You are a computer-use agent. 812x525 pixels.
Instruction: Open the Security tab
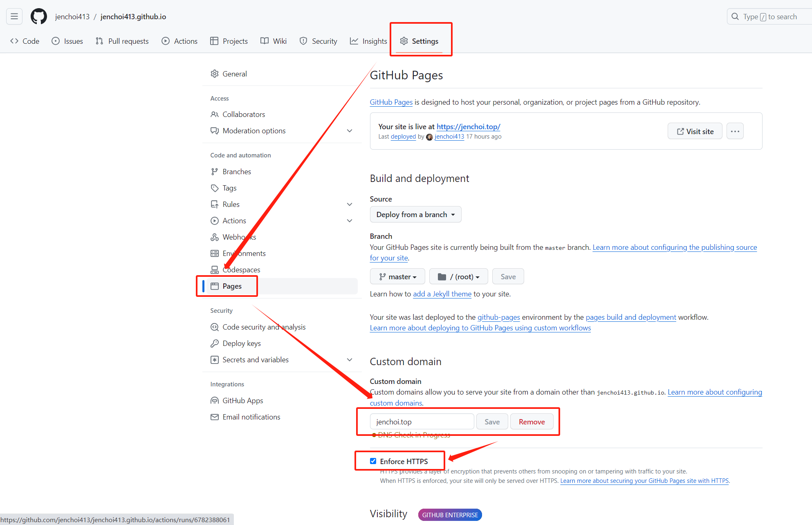click(x=318, y=41)
